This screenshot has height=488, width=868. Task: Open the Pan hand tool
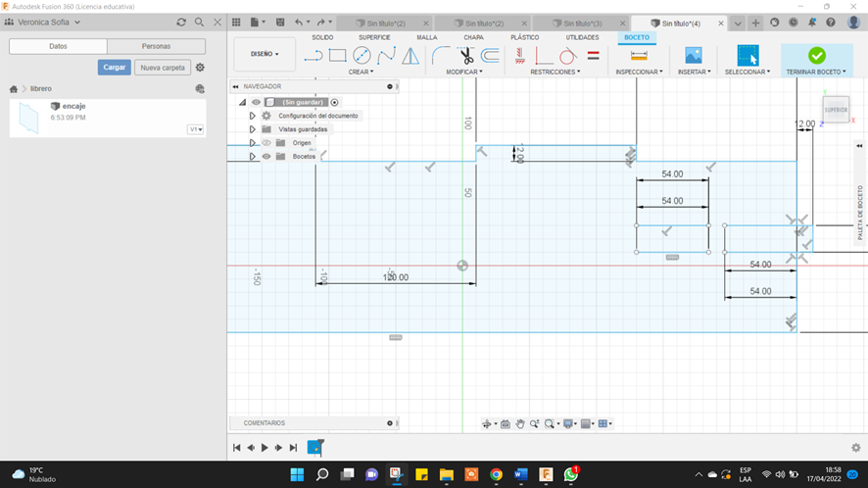click(x=520, y=423)
